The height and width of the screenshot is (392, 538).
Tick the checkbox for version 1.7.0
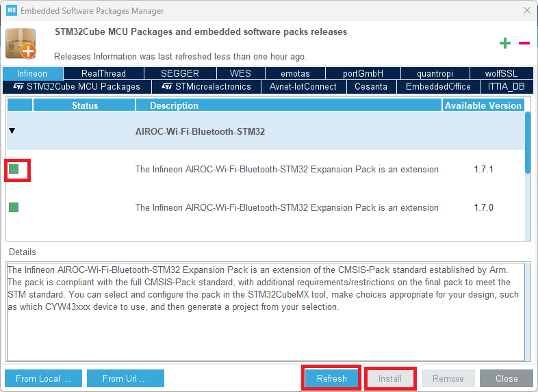tap(14, 207)
